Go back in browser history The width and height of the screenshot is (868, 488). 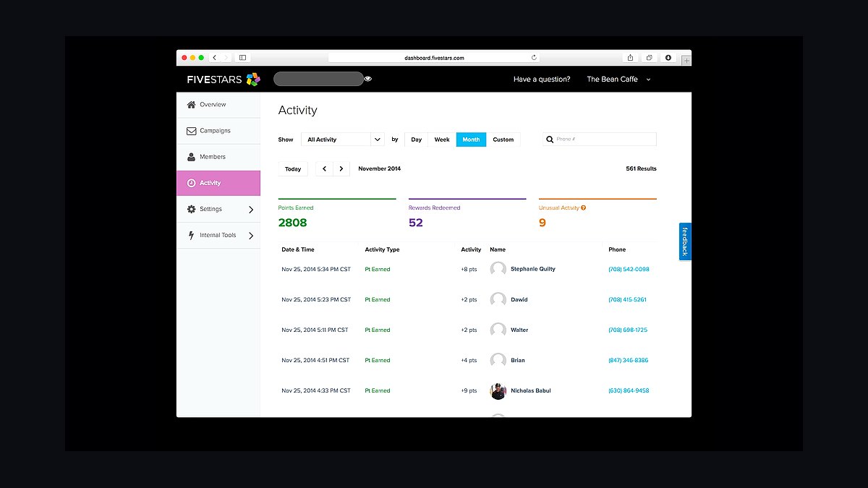coord(214,58)
